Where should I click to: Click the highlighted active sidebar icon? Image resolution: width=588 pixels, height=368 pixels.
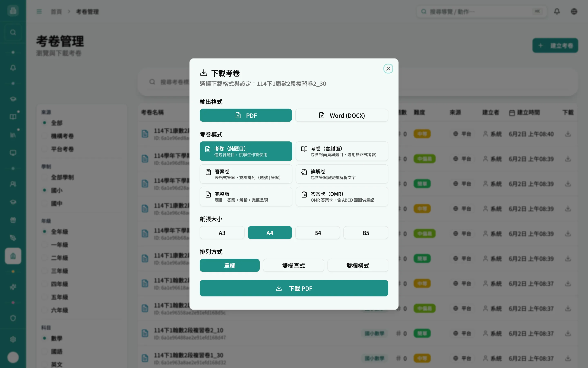[x=13, y=256]
